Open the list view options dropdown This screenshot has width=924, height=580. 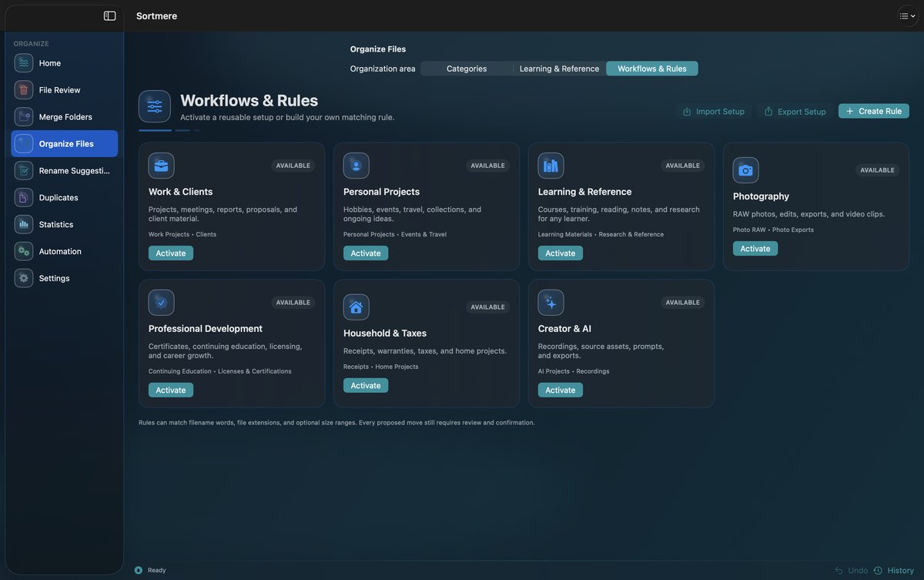tap(908, 15)
